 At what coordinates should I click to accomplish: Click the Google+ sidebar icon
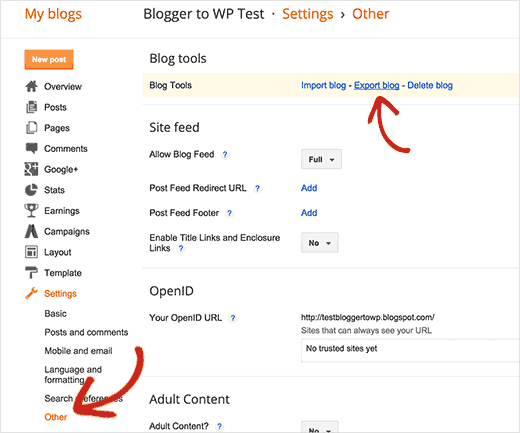click(x=31, y=169)
